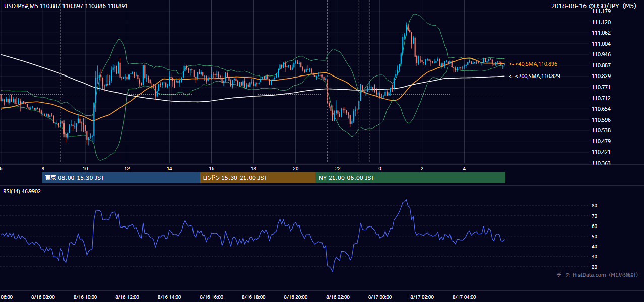The width and height of the screenshot is (644, 302).
Task: Click the hour 12 label under price chart
Action: (x=127, y=168)
